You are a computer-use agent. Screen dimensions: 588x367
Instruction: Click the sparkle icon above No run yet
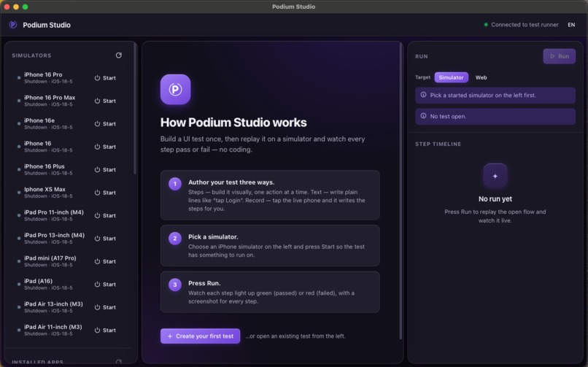[495, 175]
